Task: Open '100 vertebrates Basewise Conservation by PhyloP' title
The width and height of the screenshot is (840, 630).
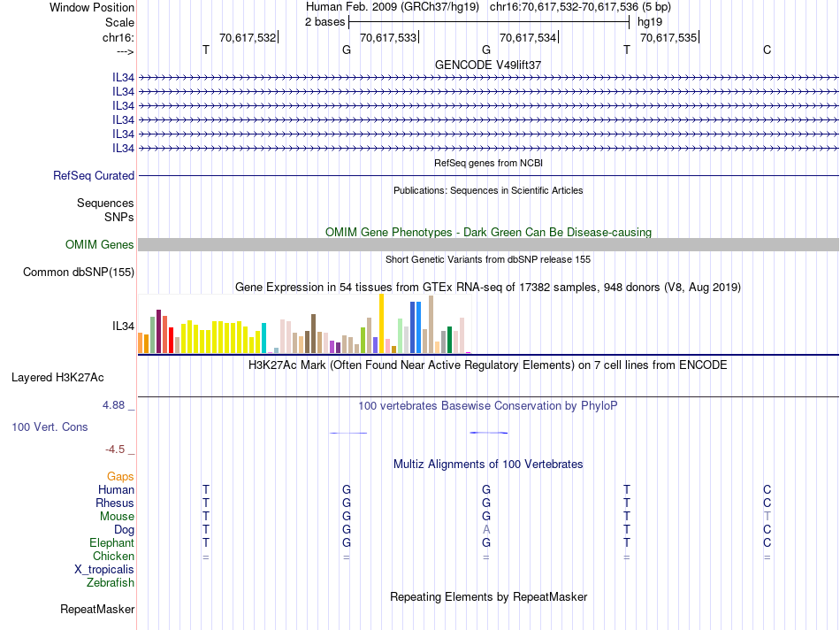Action: (x=488, y=406)
